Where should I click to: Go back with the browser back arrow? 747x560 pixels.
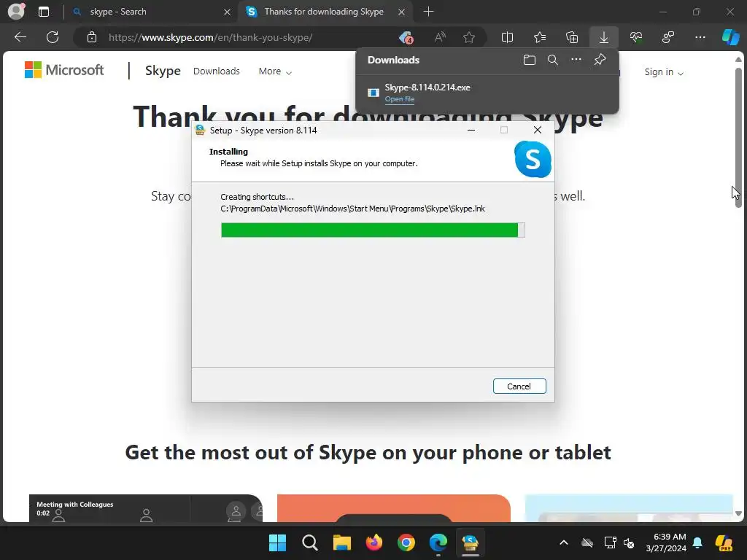point(20,37)
